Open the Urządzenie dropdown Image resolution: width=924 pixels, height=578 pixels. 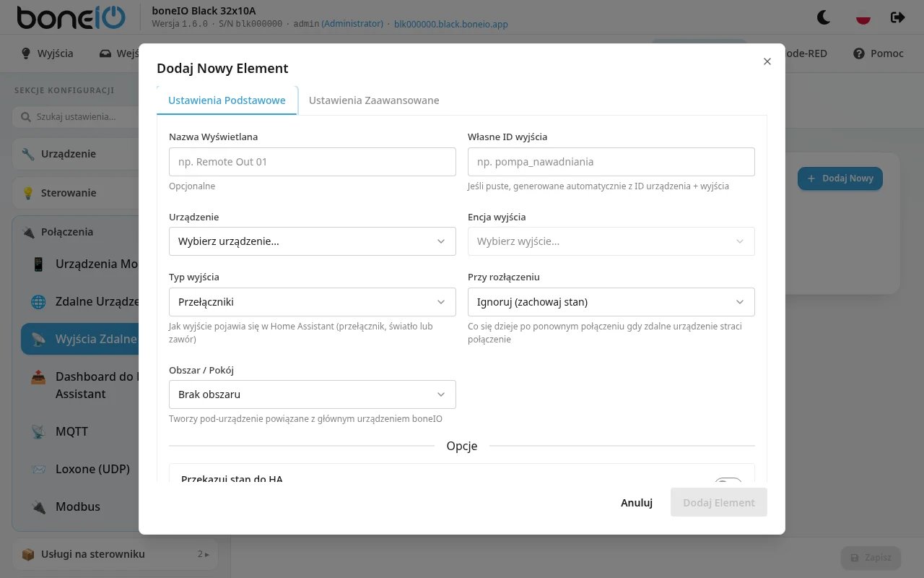pyautogui.click(x=313, y=241)
